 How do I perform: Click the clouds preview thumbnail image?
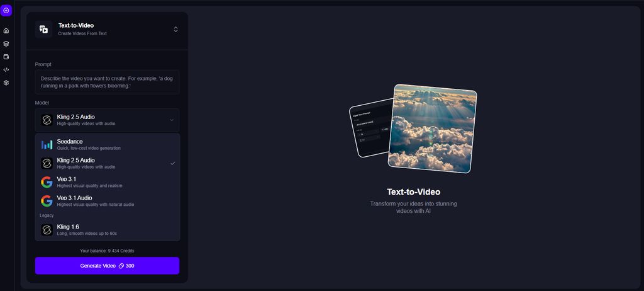pos(433,128)
